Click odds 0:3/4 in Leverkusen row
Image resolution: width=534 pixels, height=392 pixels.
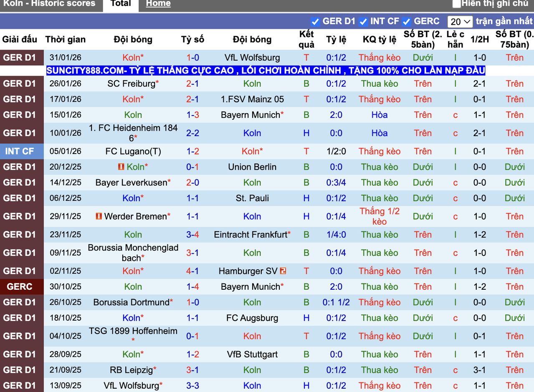(x=336, y=182)
